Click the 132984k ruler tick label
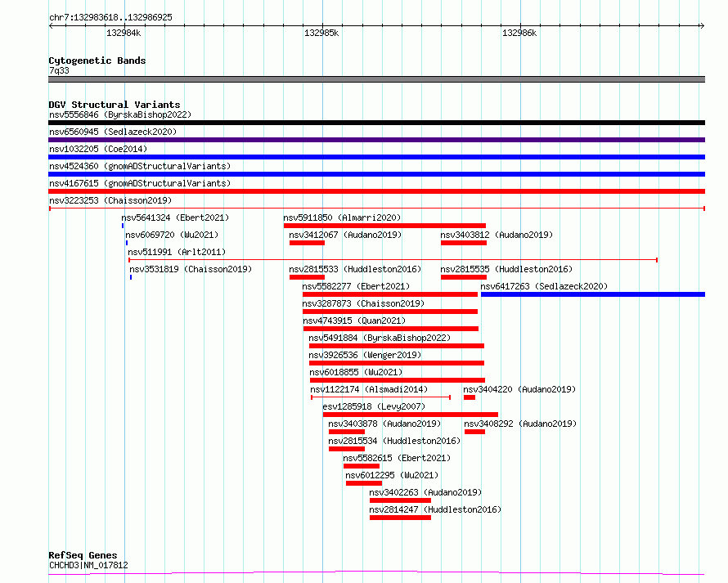Image resolution: width=728 pixels, height=583 pixels. [124, 33]
